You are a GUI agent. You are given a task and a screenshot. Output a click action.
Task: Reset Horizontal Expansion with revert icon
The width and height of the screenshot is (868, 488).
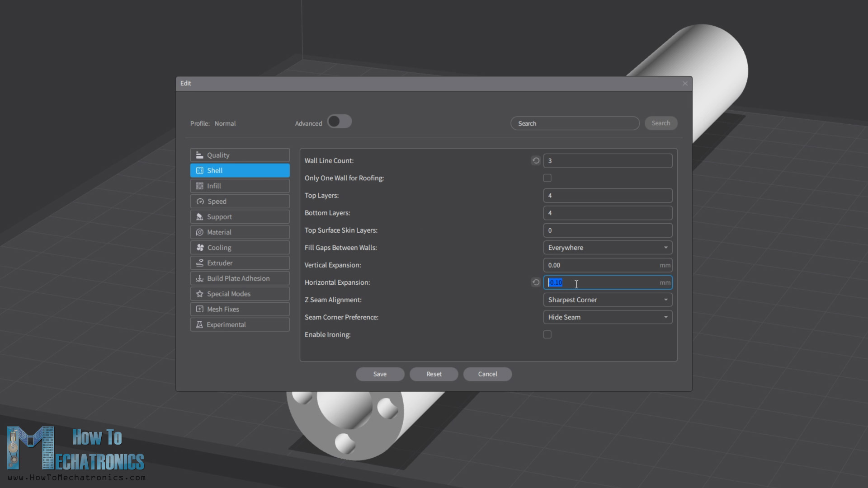[536, 282]
